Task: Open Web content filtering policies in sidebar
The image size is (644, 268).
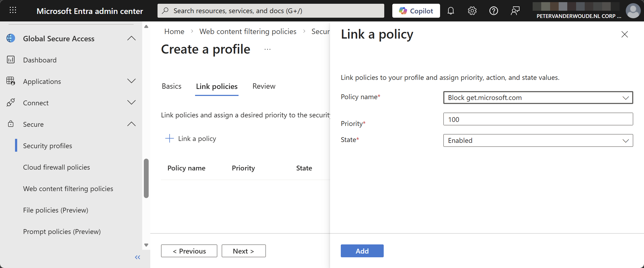Action: pos(68,189)
